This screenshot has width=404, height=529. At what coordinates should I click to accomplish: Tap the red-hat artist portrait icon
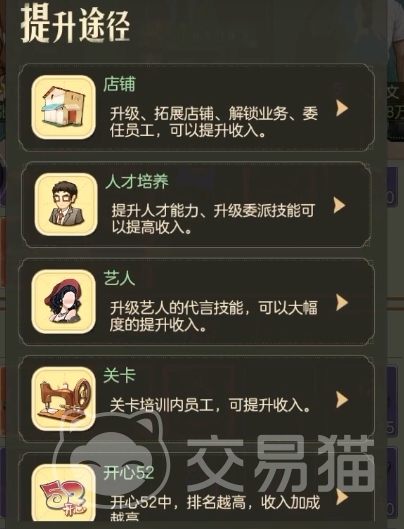[63, 302]
